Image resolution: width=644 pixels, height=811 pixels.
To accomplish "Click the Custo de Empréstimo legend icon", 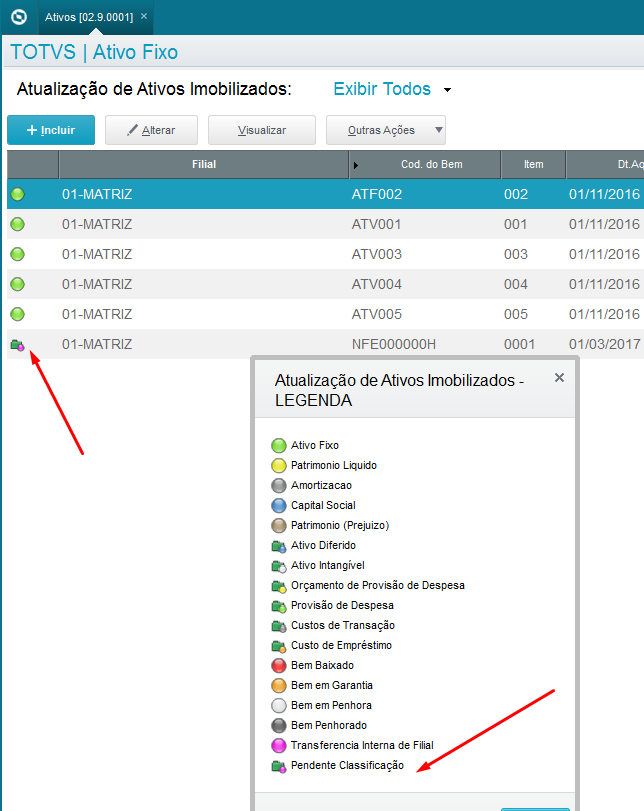I will tap(279, 646).
